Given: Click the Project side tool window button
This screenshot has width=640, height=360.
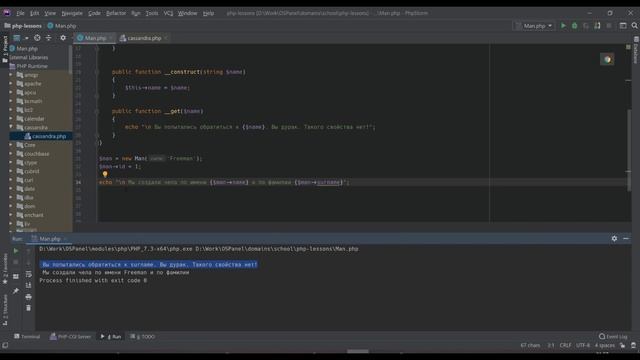Looking at the screenshot, I should (5, 49).
